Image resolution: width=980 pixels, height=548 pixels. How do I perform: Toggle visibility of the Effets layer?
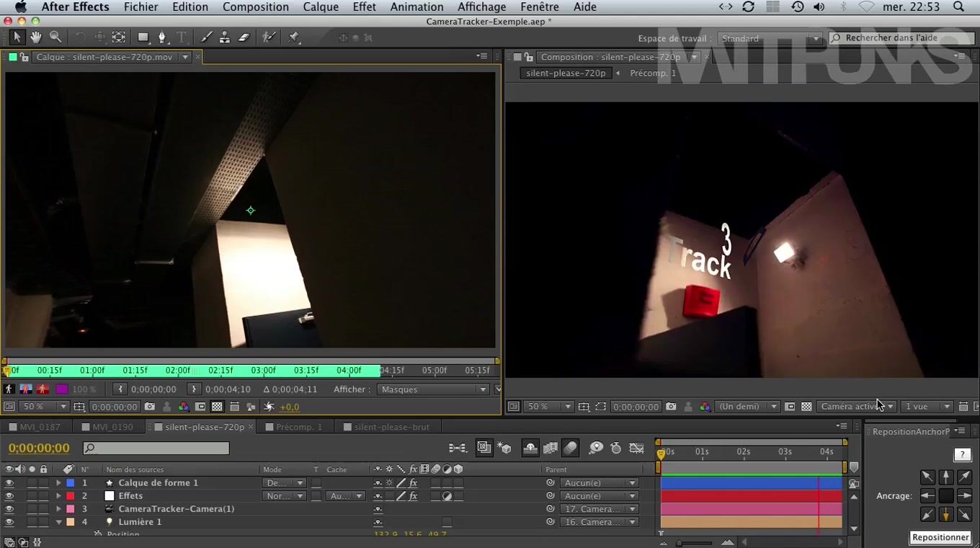point(9,496)
